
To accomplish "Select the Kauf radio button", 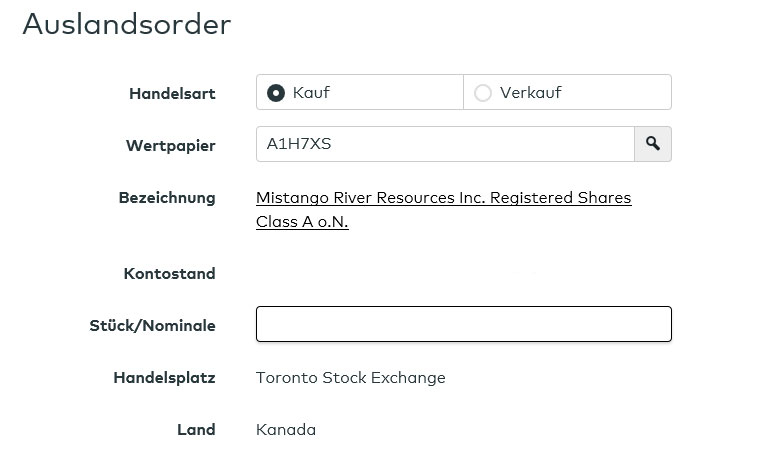I will click(x=276, y=93).
